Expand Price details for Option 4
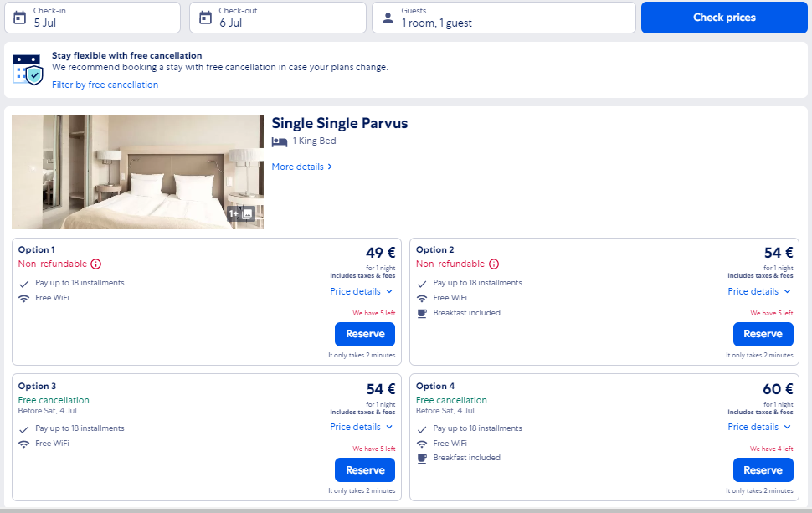812x513 pixels. point(760,427)
